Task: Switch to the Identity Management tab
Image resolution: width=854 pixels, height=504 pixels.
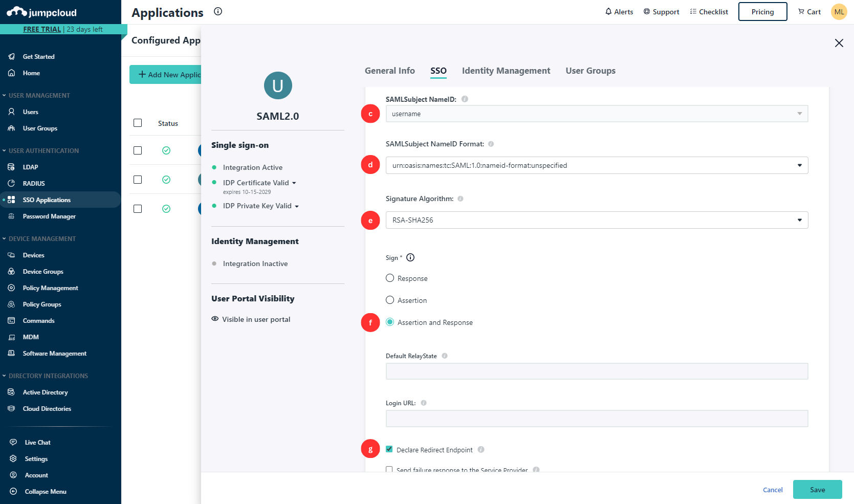Action: click(506, 71)
